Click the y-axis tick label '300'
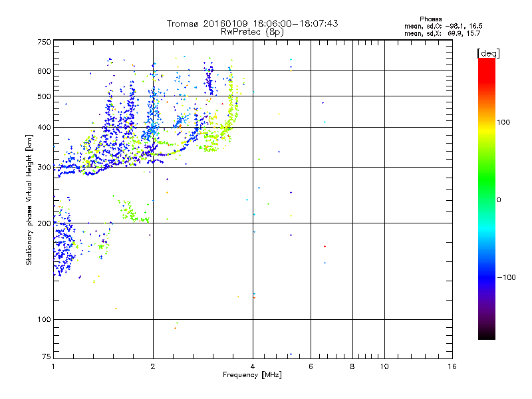 [x=44, y=167]
